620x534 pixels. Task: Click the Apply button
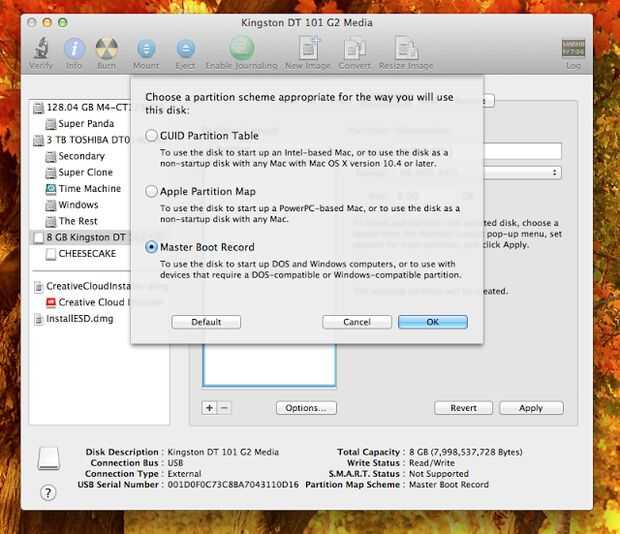531,408
